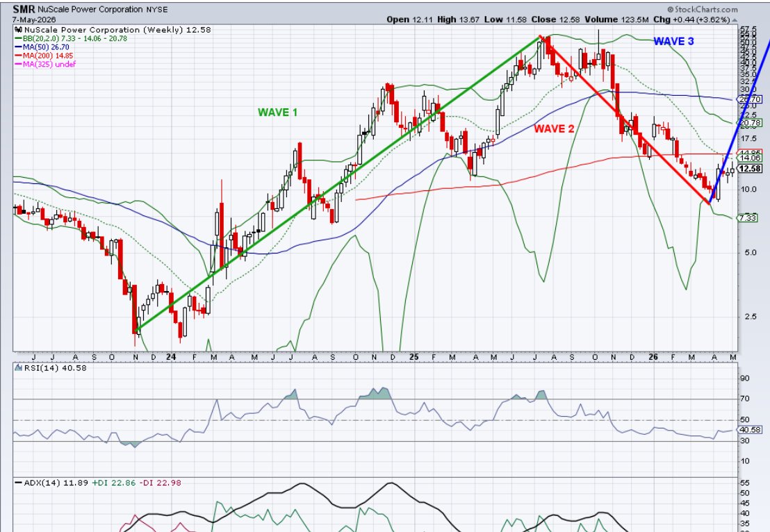Click the 12.58 last-price tag on the right axis
770x532 pixels.
click(750, 169)
